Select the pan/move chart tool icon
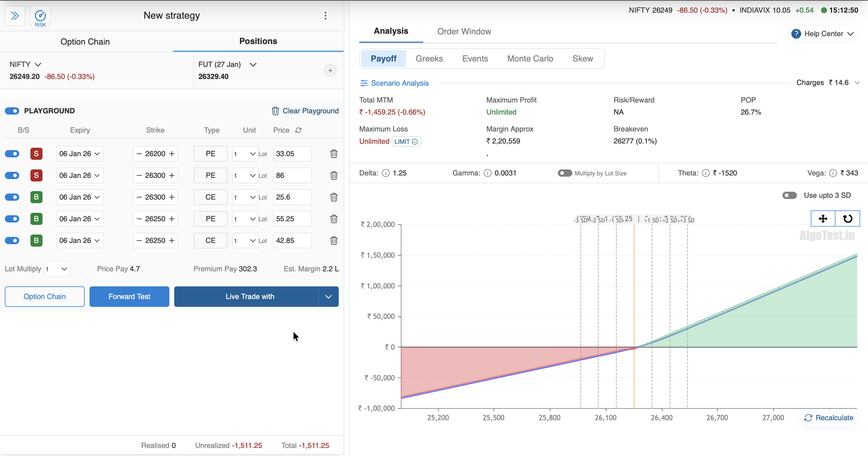This screenshot has width=868, height=460. click(822, 219)
